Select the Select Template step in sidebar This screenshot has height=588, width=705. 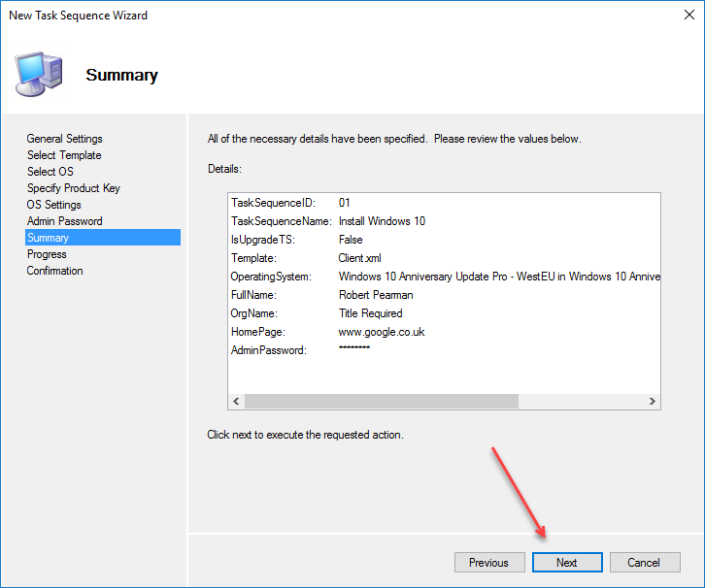64,155
